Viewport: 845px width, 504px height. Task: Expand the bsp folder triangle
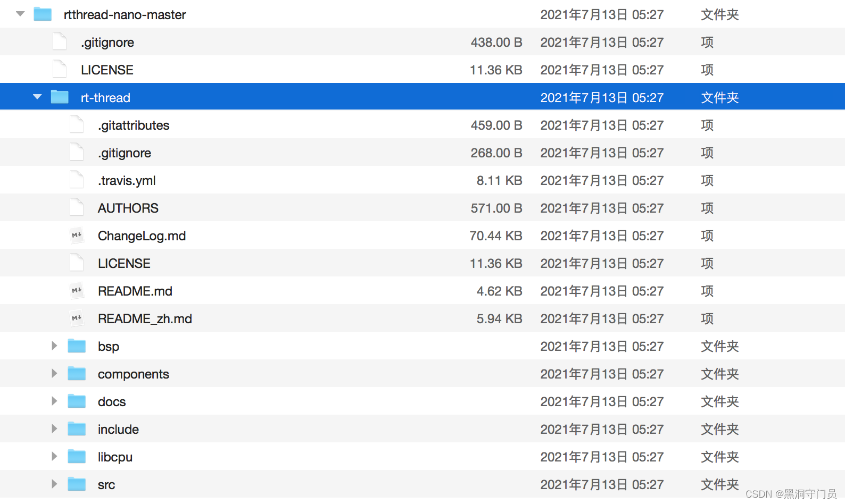[x=54, y=346]
